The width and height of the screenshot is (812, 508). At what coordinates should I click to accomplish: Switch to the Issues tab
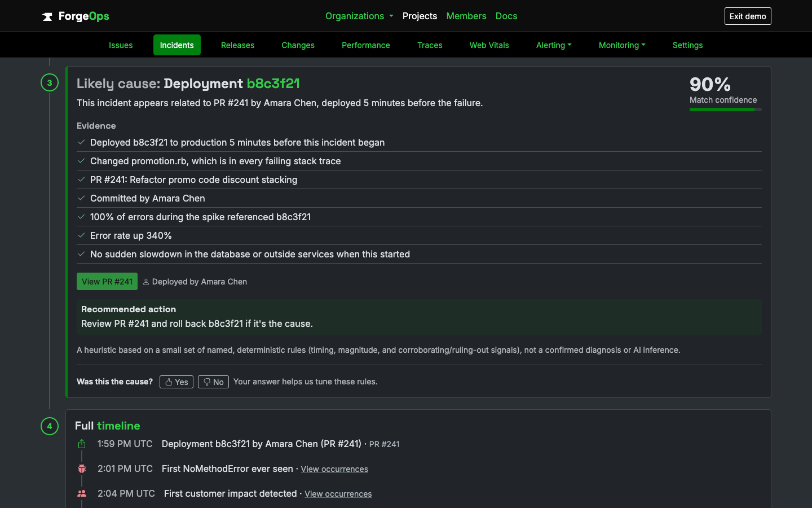[121, 45]
